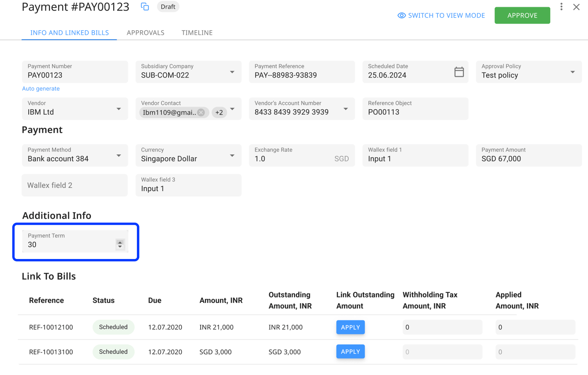Click Withholding Tax field for REF-10012100

click(443, 327)
